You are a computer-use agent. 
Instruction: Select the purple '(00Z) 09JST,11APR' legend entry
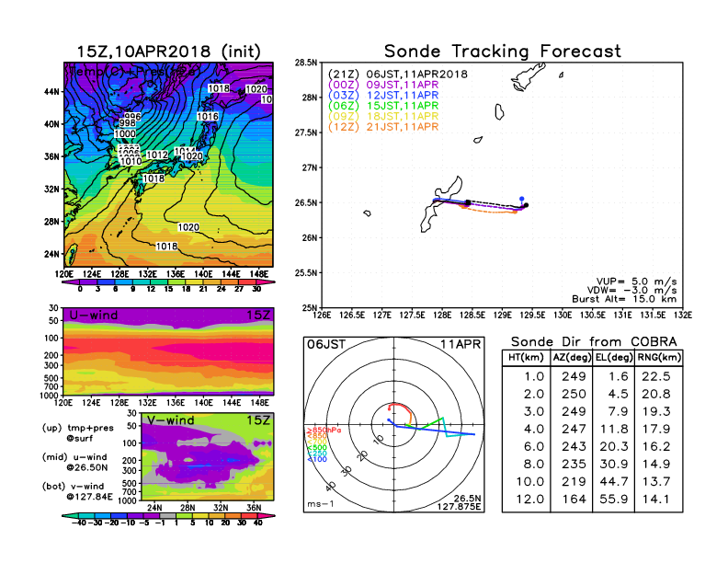tap(383, 85)
